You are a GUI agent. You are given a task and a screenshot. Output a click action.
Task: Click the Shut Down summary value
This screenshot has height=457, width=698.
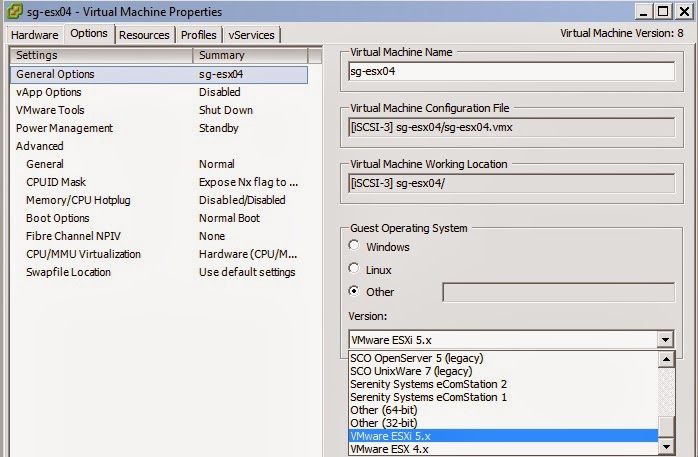[226, 110]
